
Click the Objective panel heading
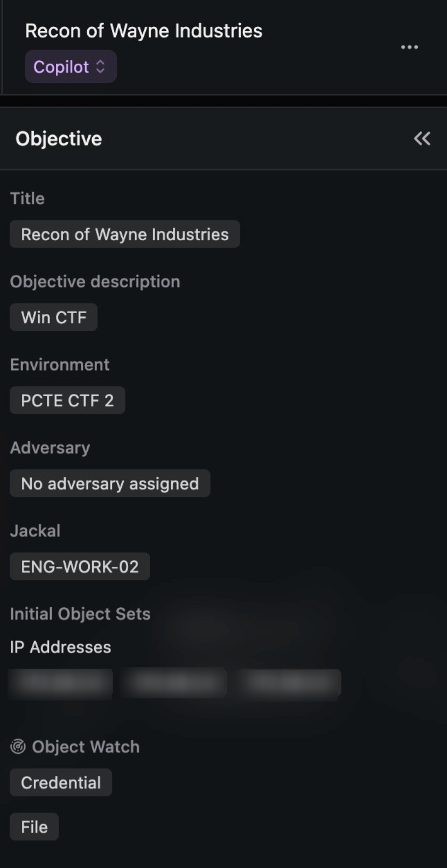[59, 138]
